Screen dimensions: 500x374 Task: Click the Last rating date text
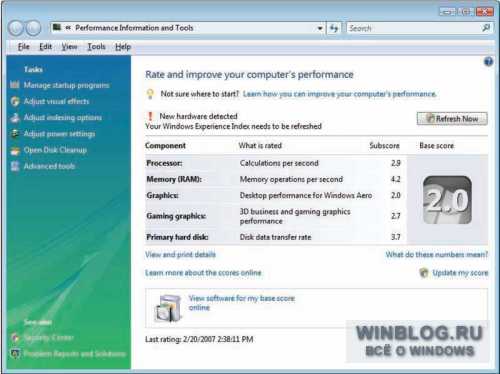(199, 339)
